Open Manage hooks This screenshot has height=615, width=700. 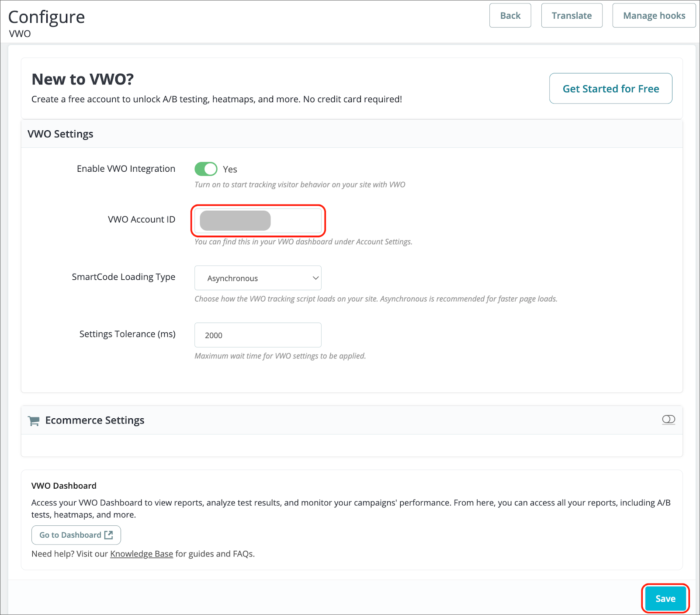tap(654, 16)
